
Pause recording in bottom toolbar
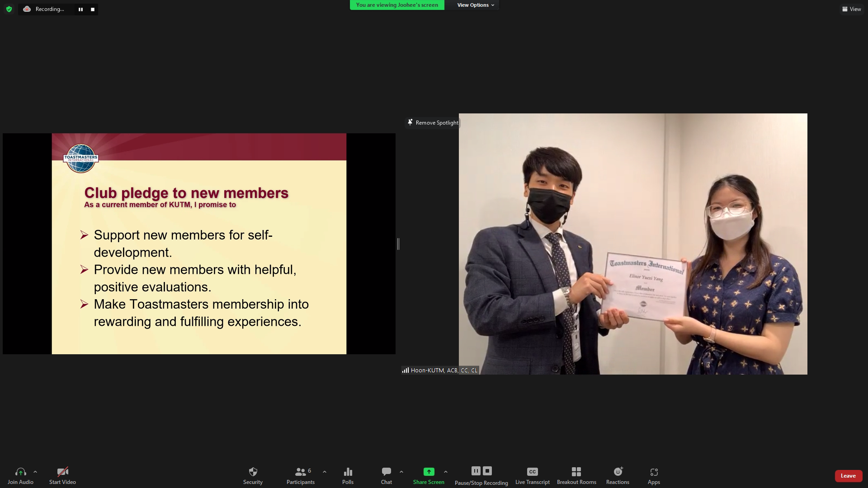pyautogui.click(x=476, y=471)
